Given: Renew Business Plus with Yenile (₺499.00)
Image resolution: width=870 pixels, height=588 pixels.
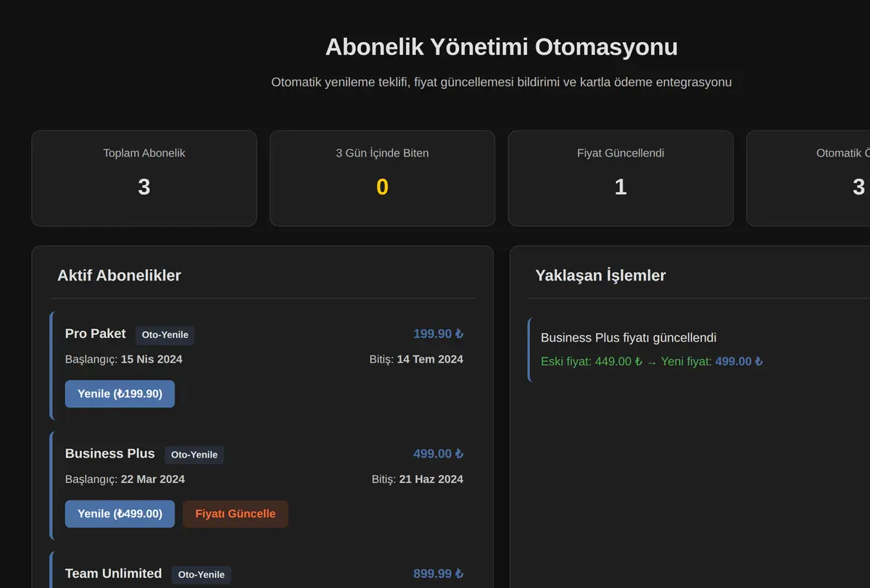Looking at the screenshot, I should 120,513.
